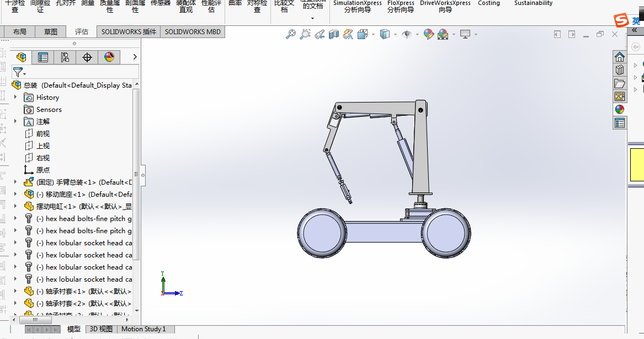Launch FloXpress 分析向导

[401, 6]
